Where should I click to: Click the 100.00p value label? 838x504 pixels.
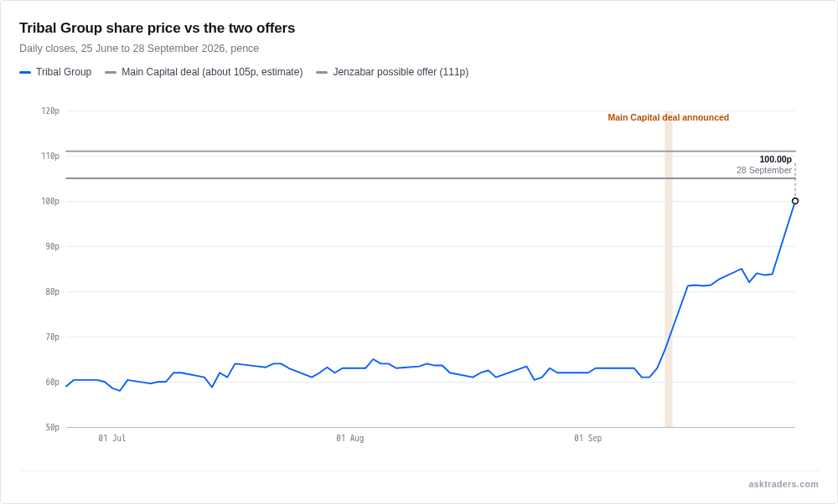click(x=775, y=159)
